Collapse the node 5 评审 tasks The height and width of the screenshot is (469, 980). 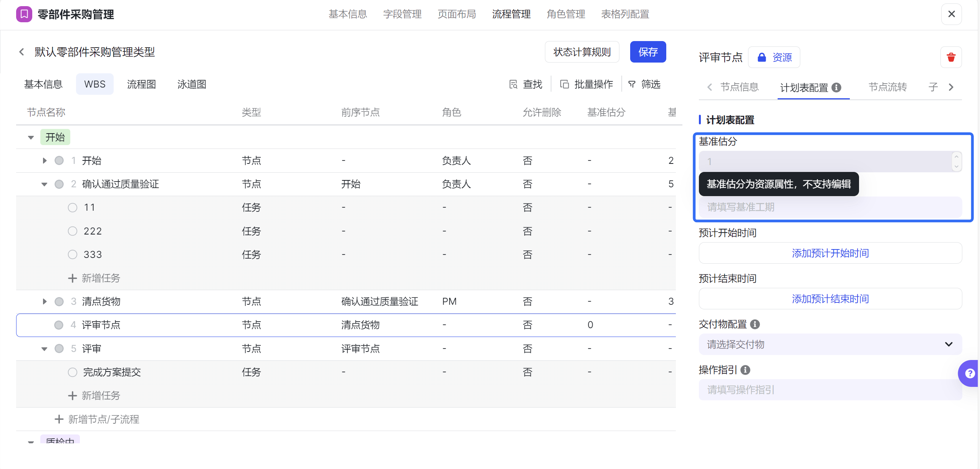(45, 349)
